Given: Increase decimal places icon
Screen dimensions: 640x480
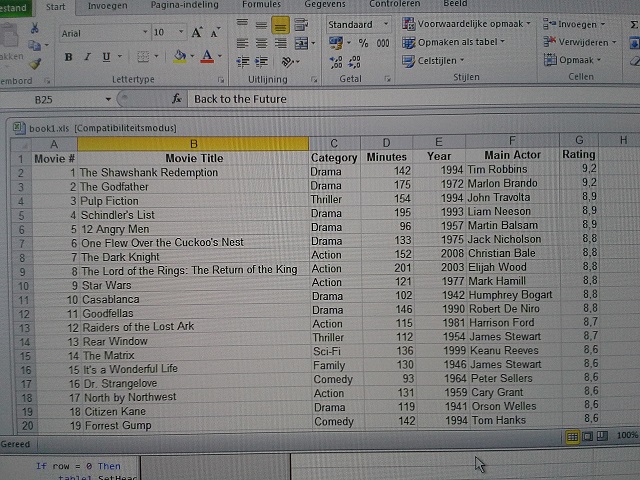Looking at the screenshot, I should click(x=336, y=62).
